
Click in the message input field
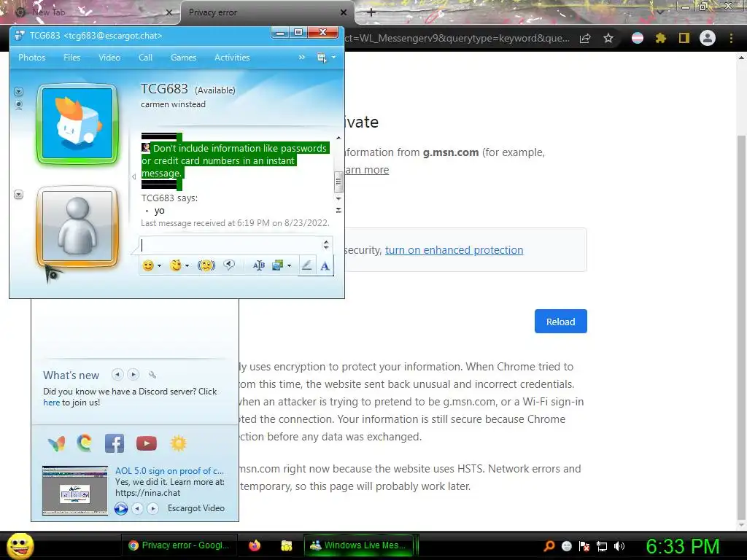tap(231, 245)
